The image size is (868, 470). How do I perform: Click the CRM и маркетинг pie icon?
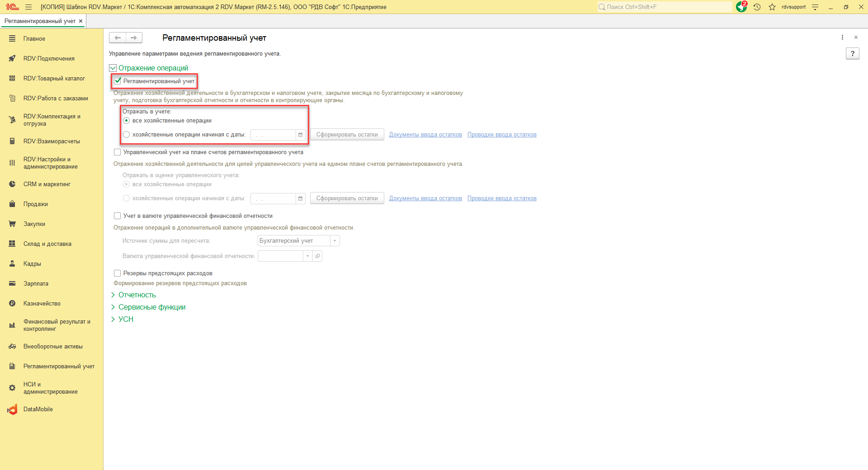tap(12, 184)
